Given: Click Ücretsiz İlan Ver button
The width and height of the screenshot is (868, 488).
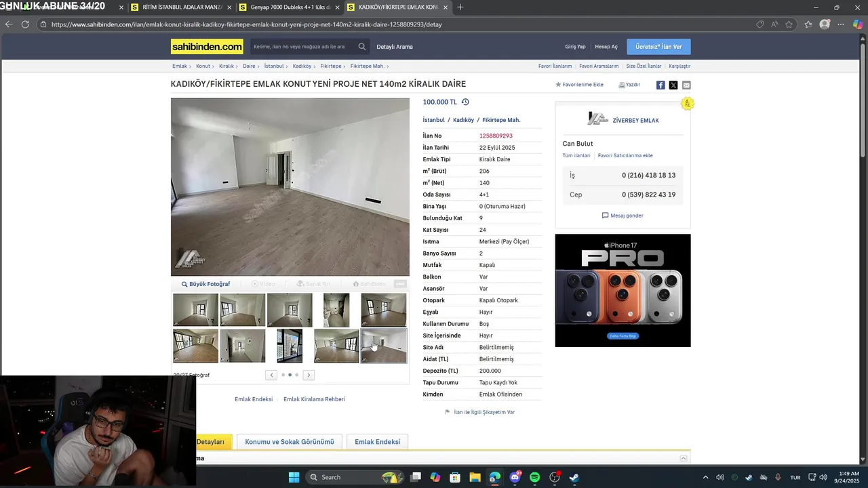Looking at the screenshot, I should [x=659, y=47].
